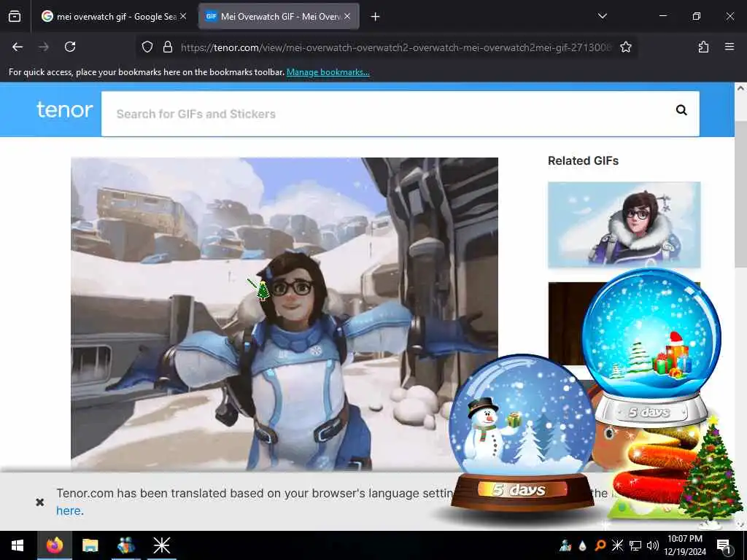The image size is (747, 560).
Task: Open Firefox application hamburger menu
Action: pos(729,47)
